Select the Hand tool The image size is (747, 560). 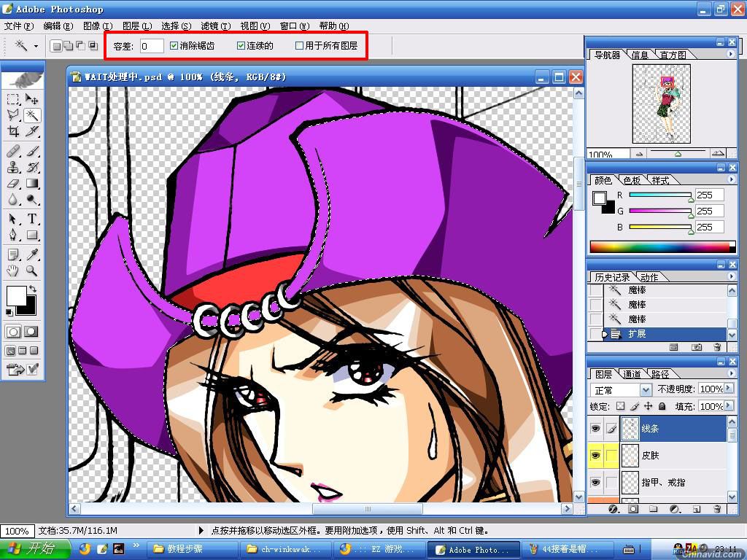[x=13, y=271]
